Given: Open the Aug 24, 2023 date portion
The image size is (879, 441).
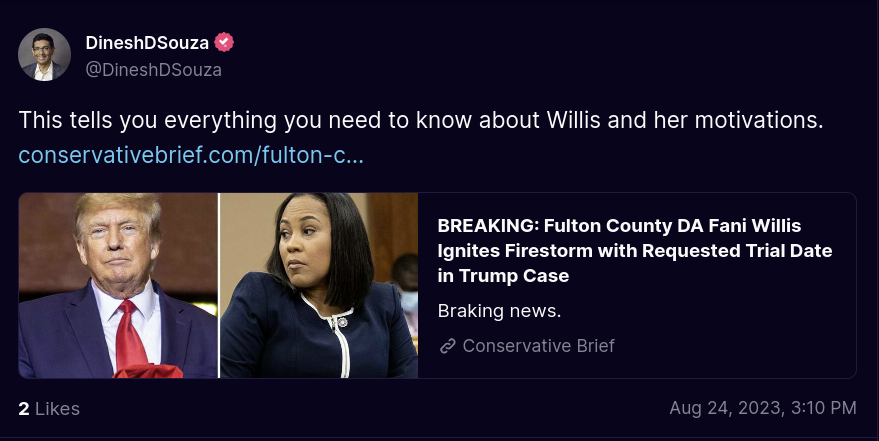Looking at the screenshot, I should click(x=727, y=408).
